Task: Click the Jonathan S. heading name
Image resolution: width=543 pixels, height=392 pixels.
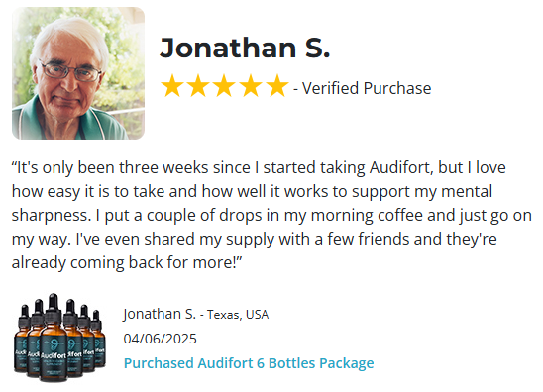Action: click(x=245, y=48)
